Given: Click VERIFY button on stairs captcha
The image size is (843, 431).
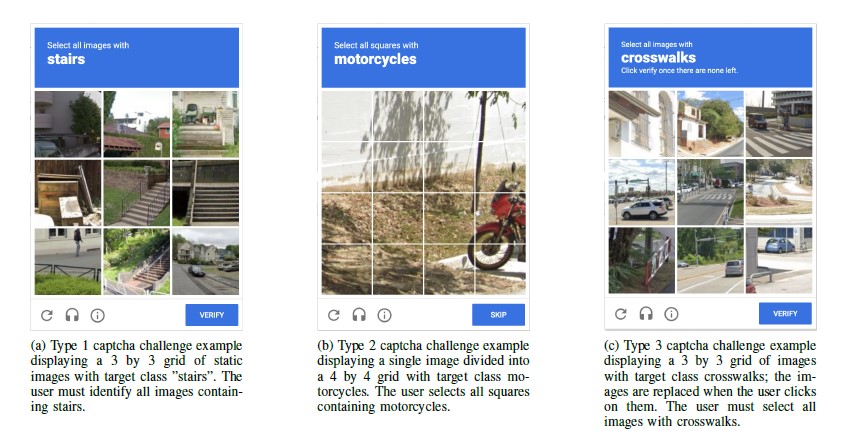Looking at the screenshot, I should [x=212, y=315].
